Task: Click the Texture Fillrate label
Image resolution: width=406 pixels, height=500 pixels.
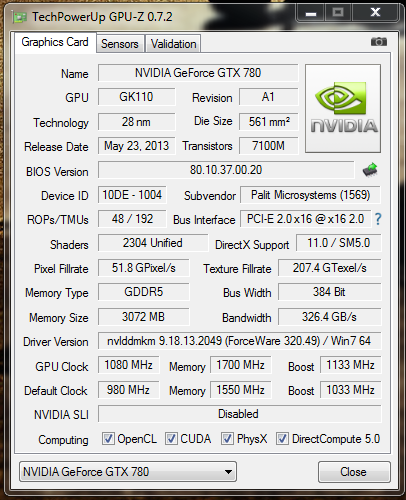Action: pos(237,269)
